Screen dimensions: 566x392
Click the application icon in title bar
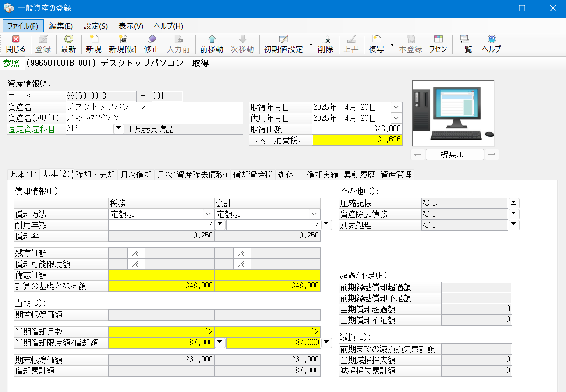8,8
